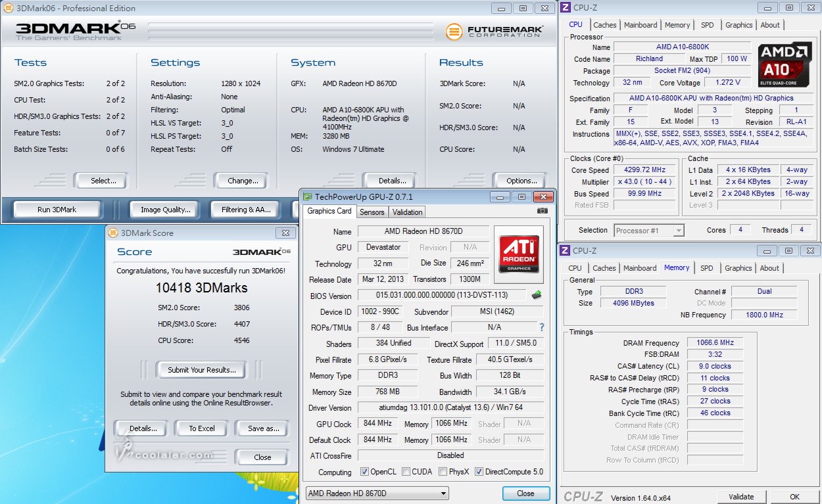This screenshot has width=822, height=504.
Task: Click the GPU-Z Name field
Action: pos(423,231)
